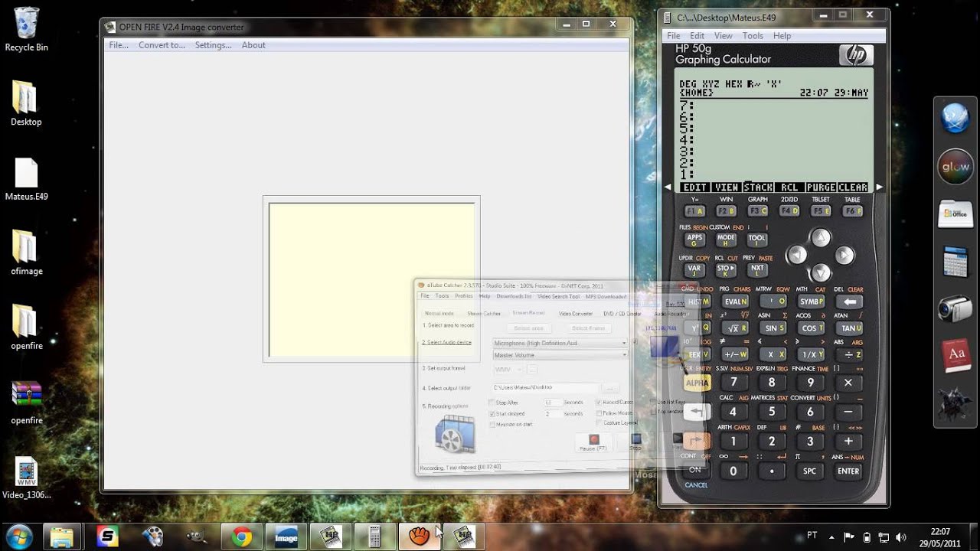Click the down arrow key on HP calculator
The width and height of the screenshot is (980, 551).
[820, 272]
